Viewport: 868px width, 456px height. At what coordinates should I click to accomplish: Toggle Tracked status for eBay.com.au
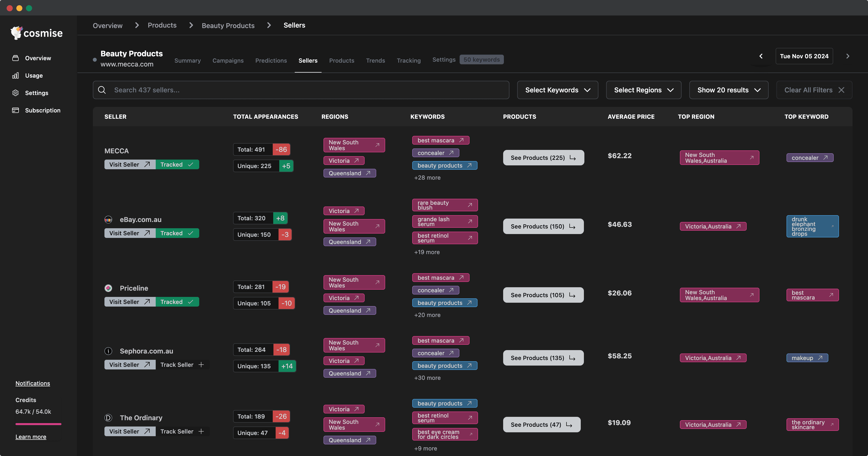[x=177, y=233]
